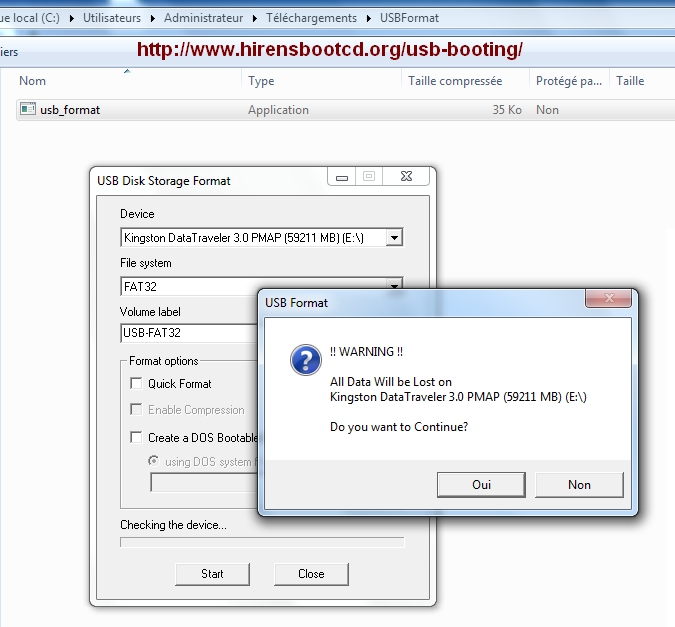The height and width of the screenshot is (627, 675).
Task: Click the blue question mark warning icon
Action: 305,361
